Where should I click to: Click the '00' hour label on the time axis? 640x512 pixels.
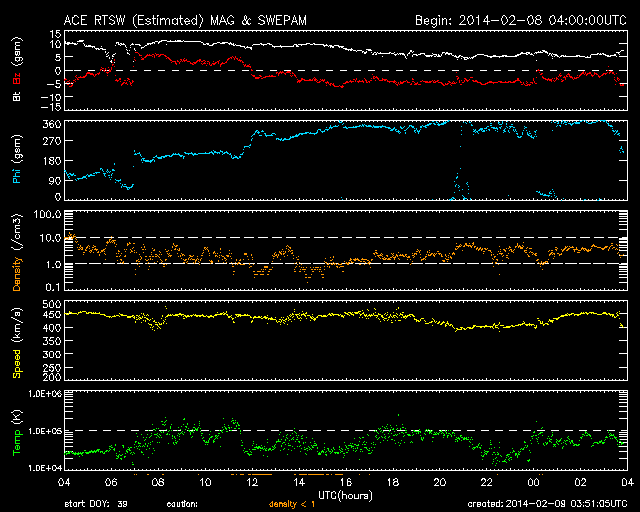tap(533, 483)
